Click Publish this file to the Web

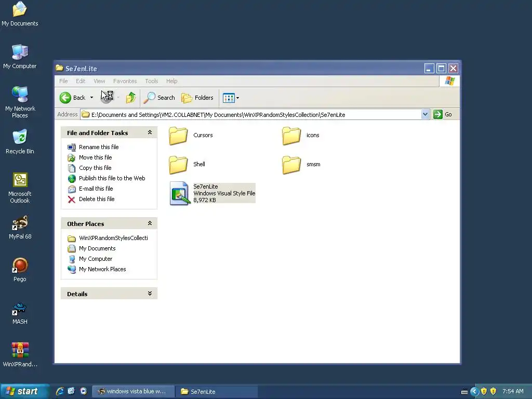coord(112,178)
